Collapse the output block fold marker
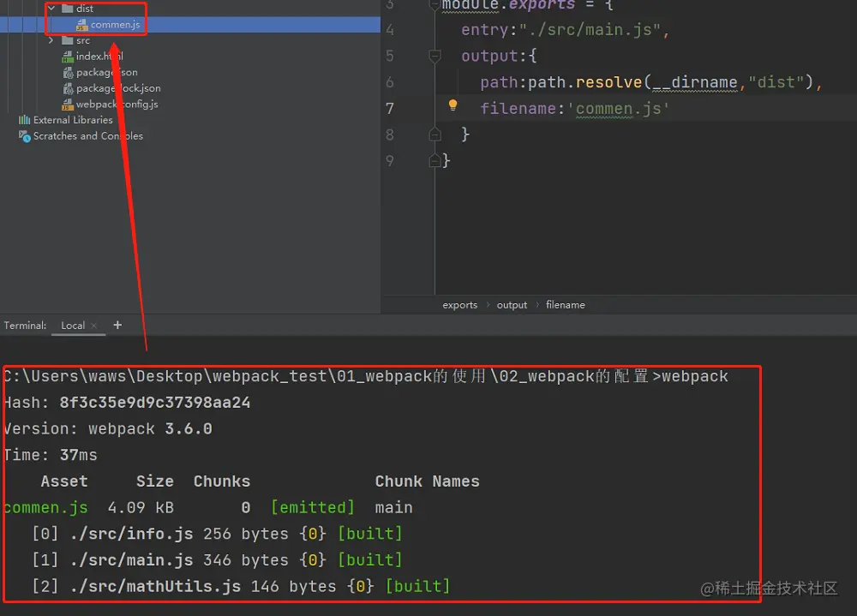This screenshot has width=857, height=616. pos(435,55)
